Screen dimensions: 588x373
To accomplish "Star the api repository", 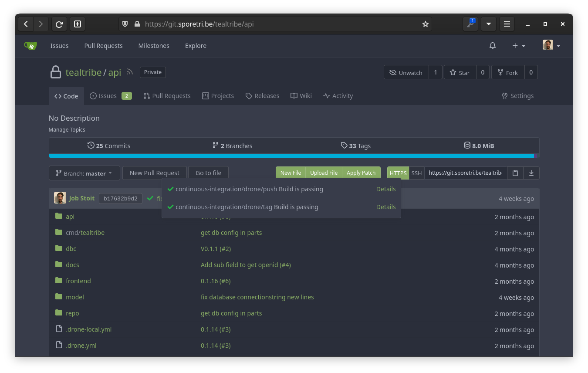I will point(460,72).
